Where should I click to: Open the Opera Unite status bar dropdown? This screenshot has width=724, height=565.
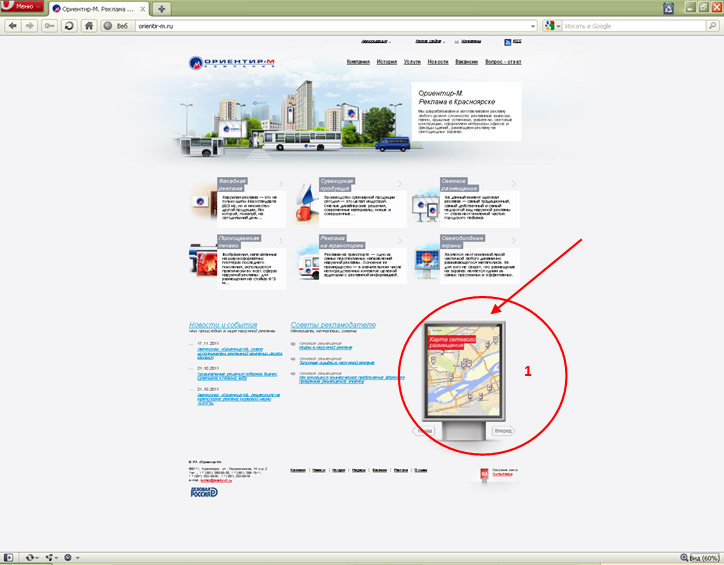pos(52,557)
